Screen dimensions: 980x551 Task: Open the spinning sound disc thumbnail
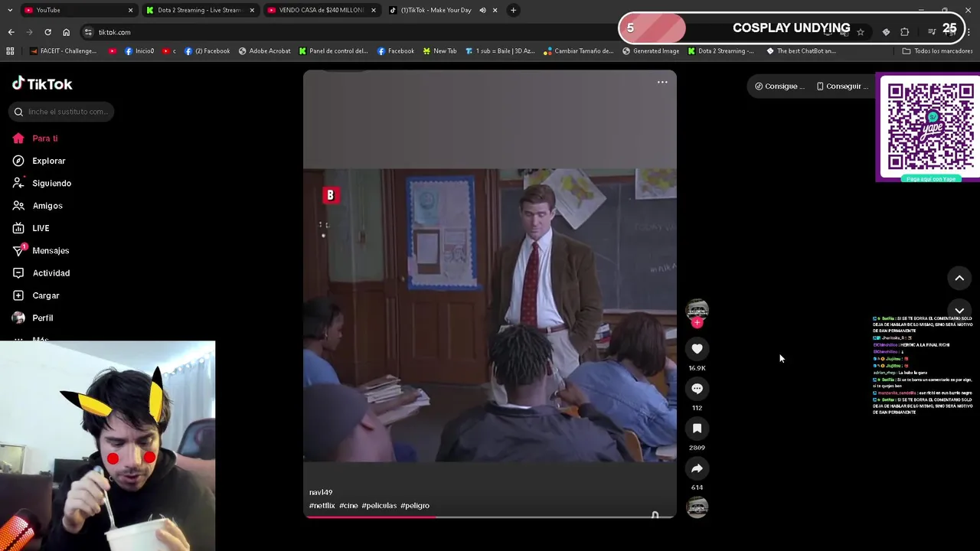pyautogui.click(x=697, y=507)
